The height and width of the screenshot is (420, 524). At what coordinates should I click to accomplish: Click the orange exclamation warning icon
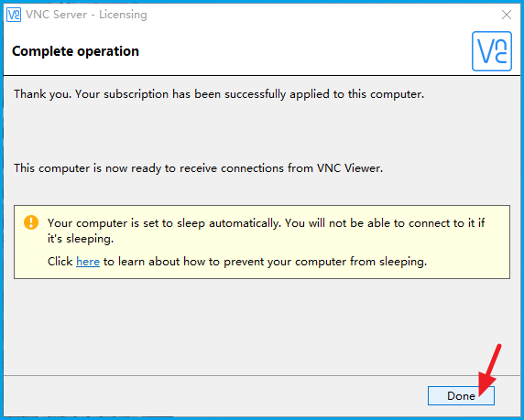tap(31, 222)
